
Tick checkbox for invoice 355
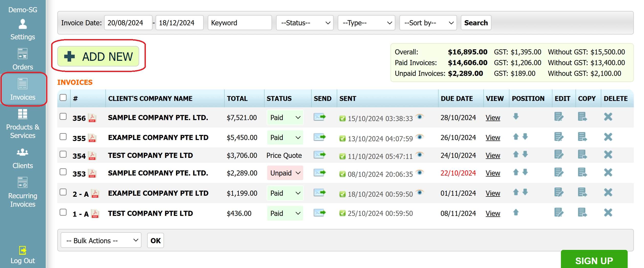point(63,137)
